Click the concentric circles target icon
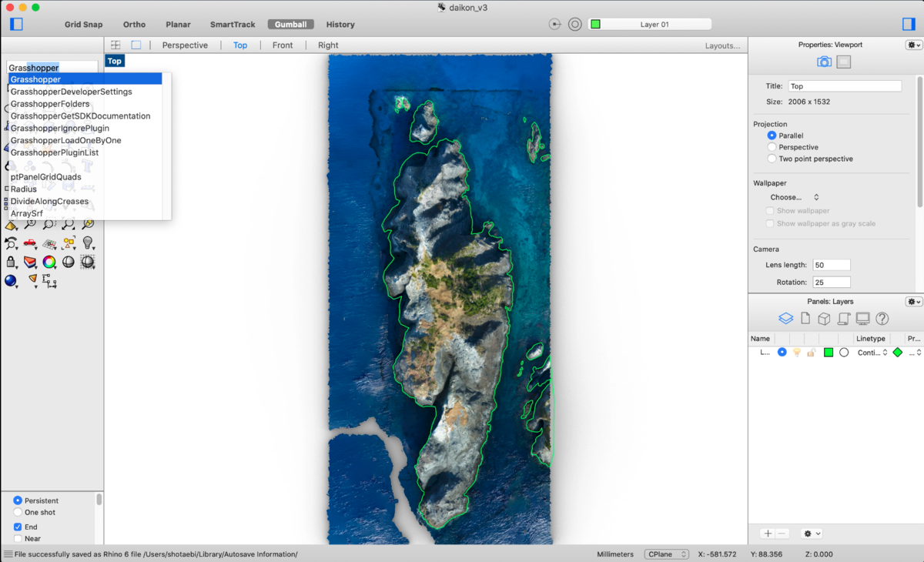Viewport: 924px width, 562px height. point(575,24)
